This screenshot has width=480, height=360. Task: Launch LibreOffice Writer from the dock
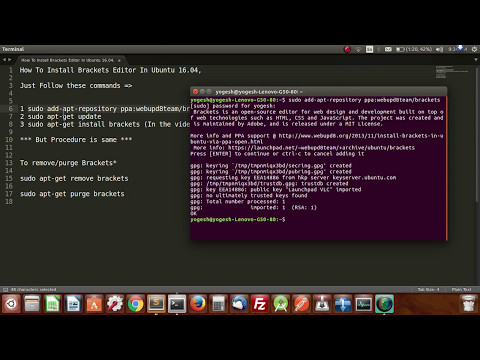[x=73, y=304]
